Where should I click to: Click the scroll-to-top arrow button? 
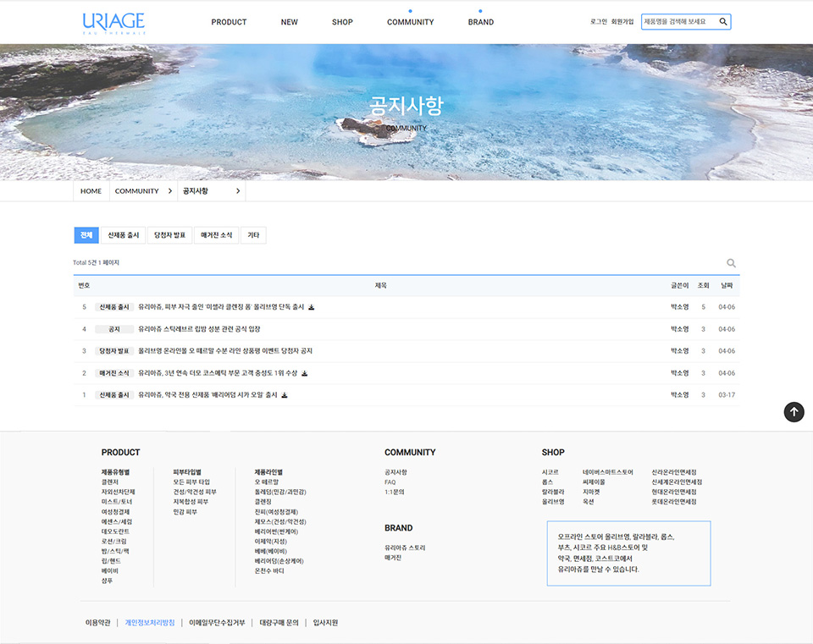794,412
